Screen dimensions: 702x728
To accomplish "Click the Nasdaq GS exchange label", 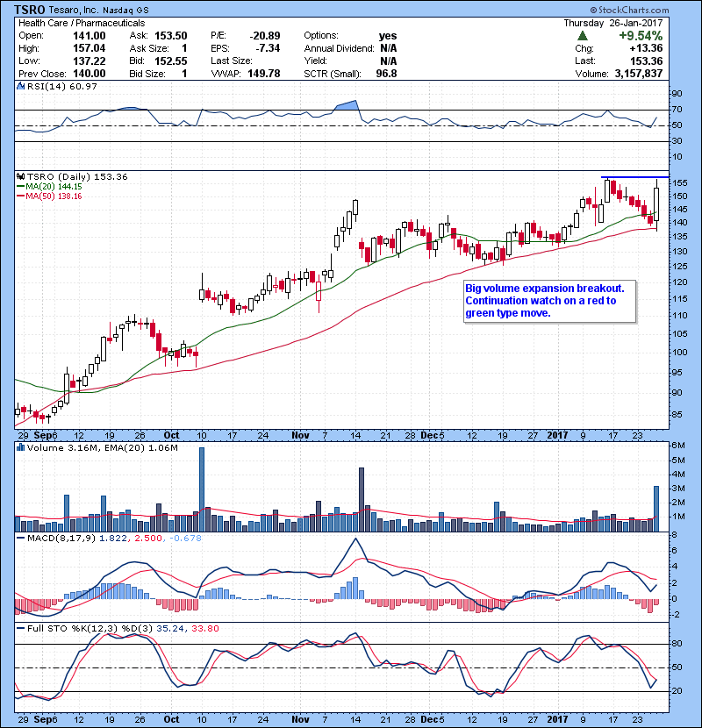I will click(125, 11).
